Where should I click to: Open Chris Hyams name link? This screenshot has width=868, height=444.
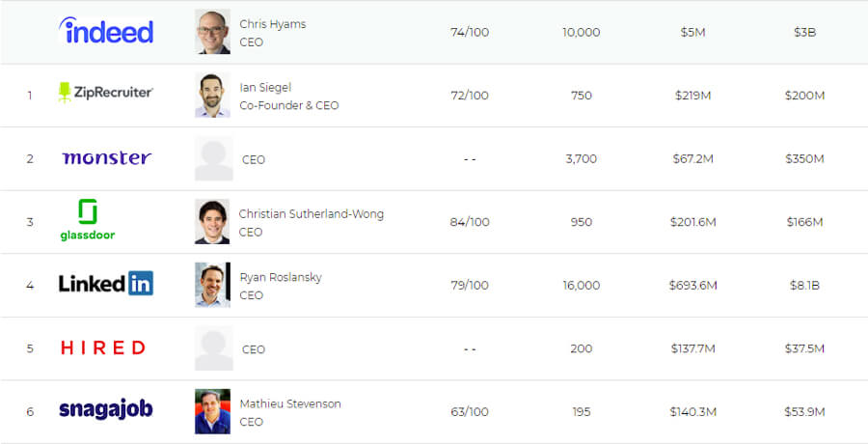(x=272, y=24)
